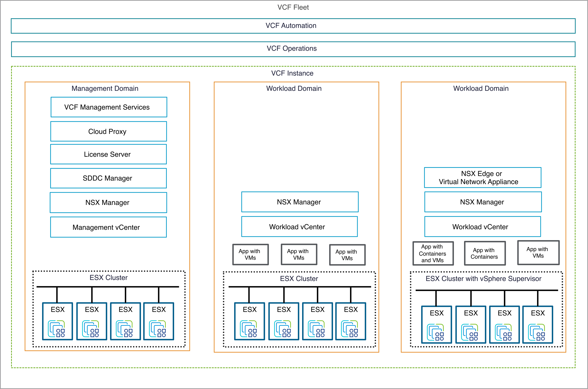Screen dimensions: 588x389
Task: Click the VCF Operations box
Action: click(x=293, y=49)
